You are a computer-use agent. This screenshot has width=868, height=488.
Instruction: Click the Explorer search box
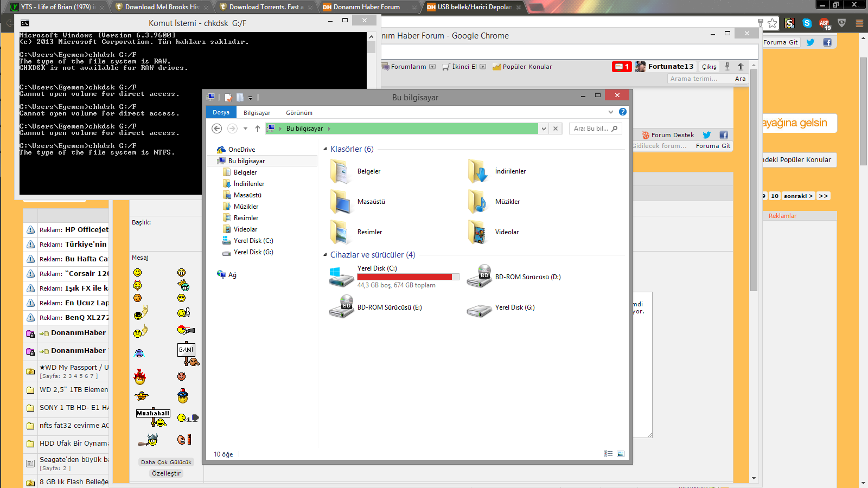point(591,129)
